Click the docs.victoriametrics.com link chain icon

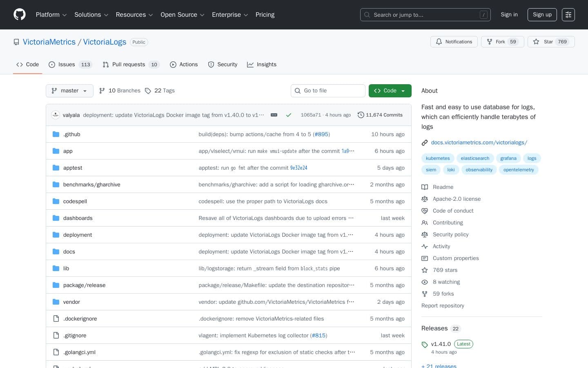click(x=425, y=143)
